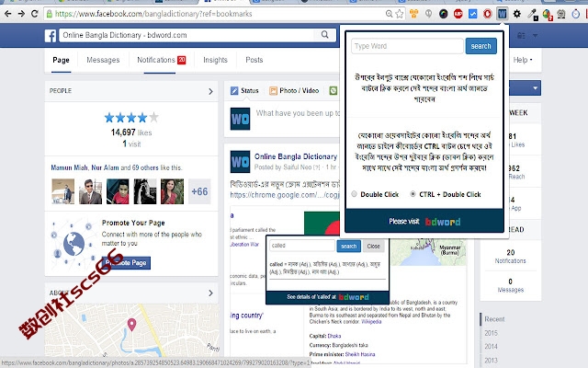This screenshot has height=368, width=588.
Task: Click the profile photo of woman in red
Action: 172,191
